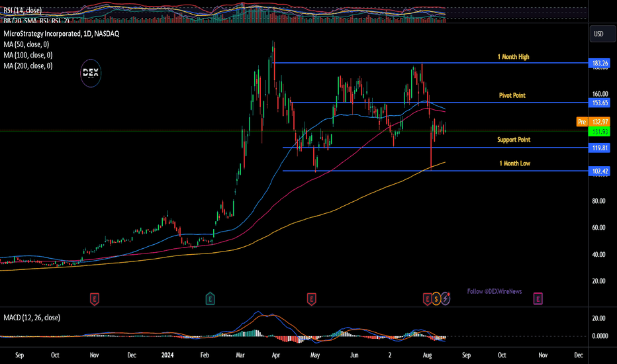
Task: Click the Mar label on time axis
Action: click(x=240, y=355)
